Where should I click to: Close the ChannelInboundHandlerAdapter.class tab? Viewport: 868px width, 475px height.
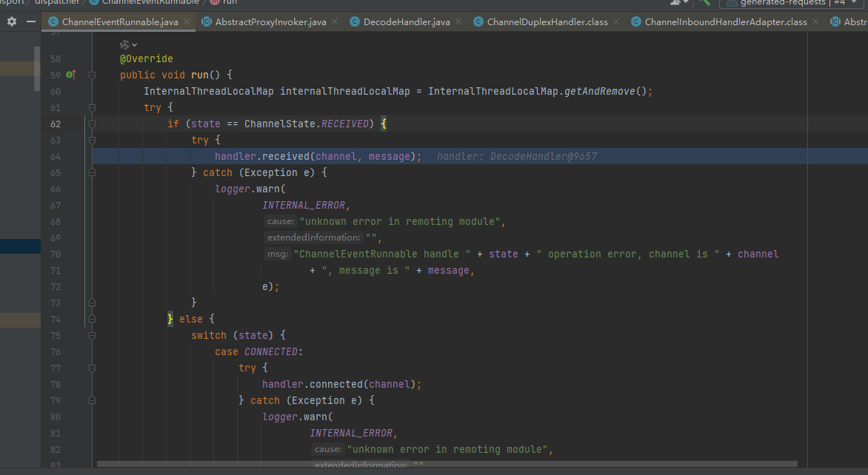(x=815, y=21)
